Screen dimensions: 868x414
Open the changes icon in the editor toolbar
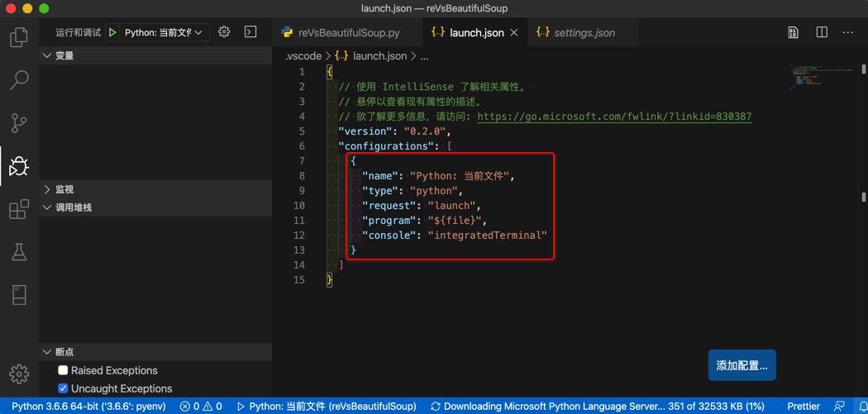[794, 33]
